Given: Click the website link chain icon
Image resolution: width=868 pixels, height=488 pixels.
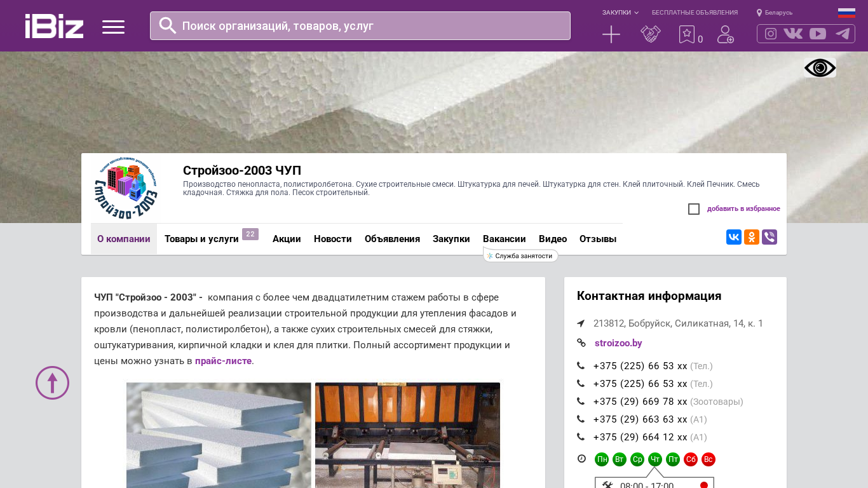Looking at the screenshot, I should 581,343.
